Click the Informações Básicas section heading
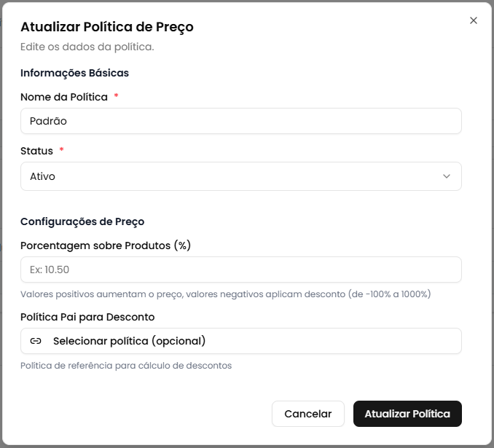The width and height of the screenshot is (494, 448). point(74,73)
